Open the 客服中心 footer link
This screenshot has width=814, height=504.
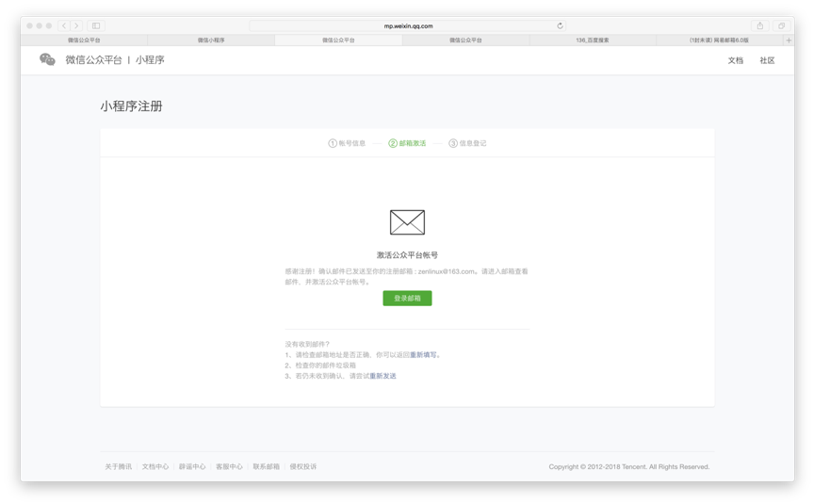click(x=229, y=466)
